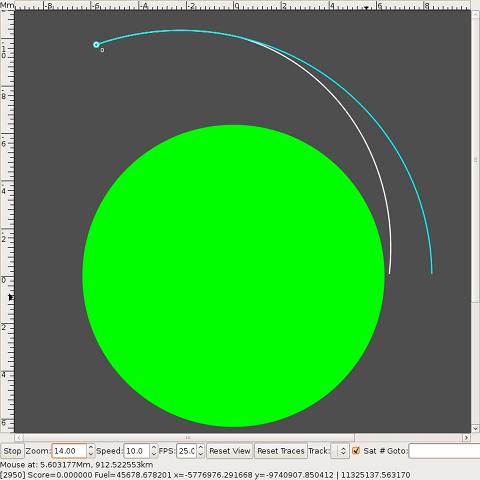Click the horizontal scrollbar left arrow
This screenshot has width=480, height=480.
19,437
